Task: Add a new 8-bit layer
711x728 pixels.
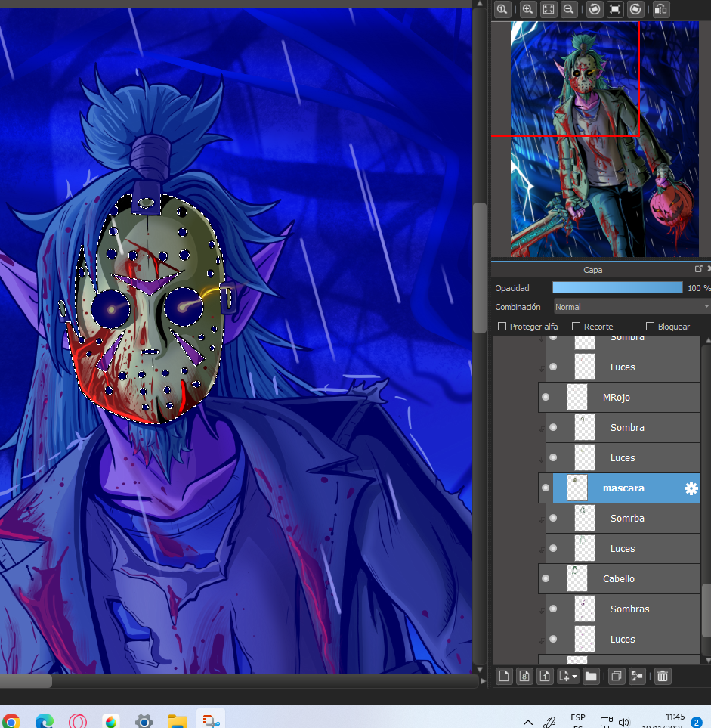Action: click(x=524, y=676)
